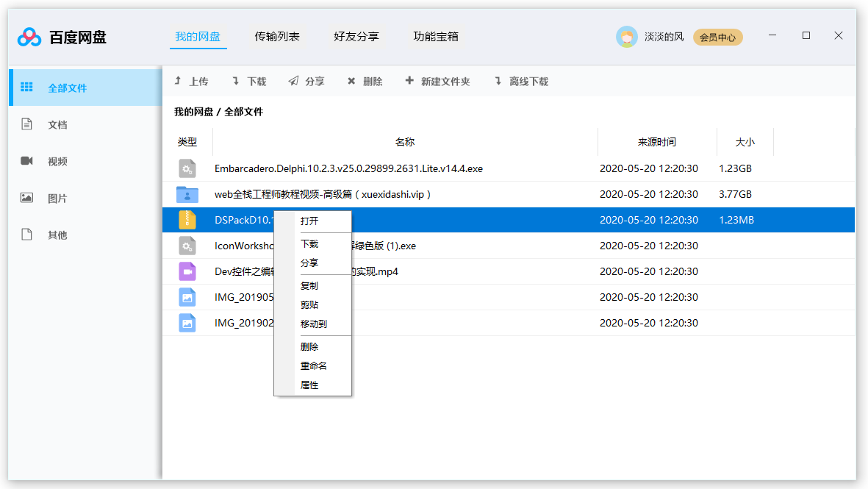Click the picture icon beside 图片
This screenshot has height=489, width=868.
click(26, 197)
